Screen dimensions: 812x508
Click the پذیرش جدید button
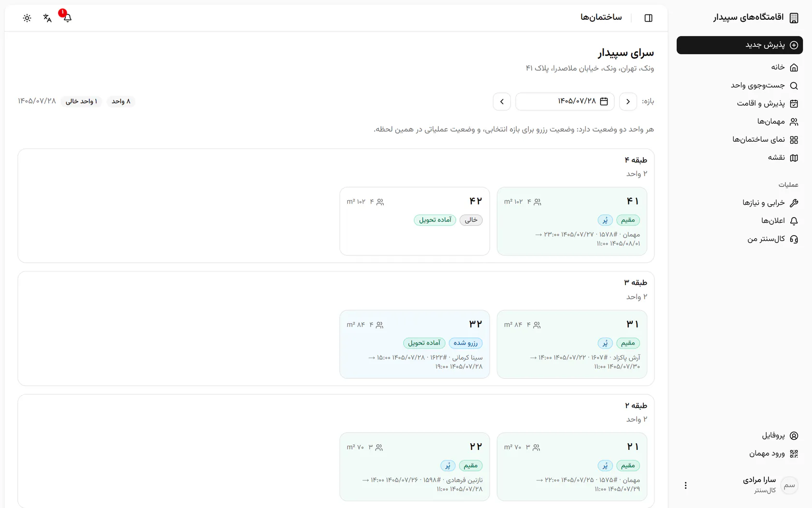coord(739,45)
